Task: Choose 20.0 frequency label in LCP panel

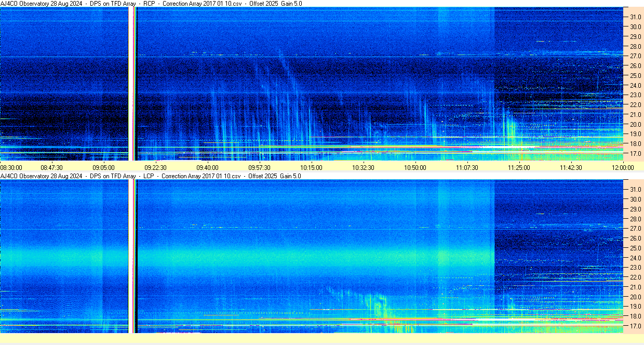Action: pos(635,297)
